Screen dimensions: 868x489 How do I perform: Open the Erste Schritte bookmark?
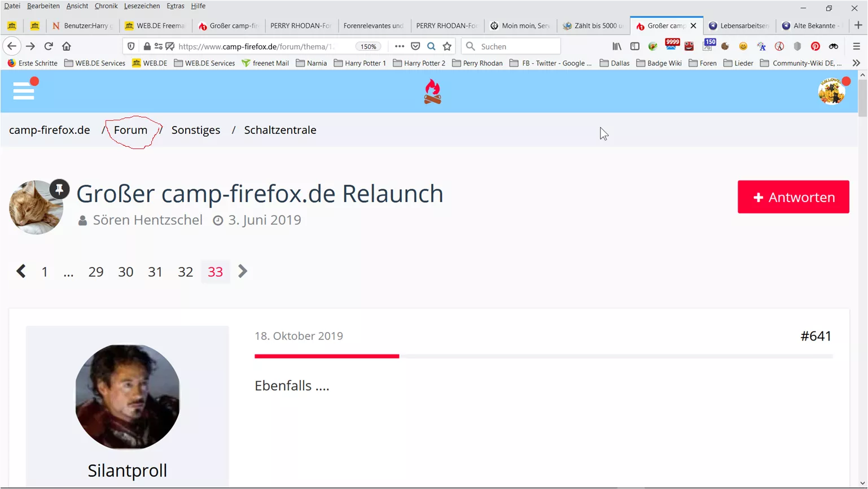(x=33, y=63)
